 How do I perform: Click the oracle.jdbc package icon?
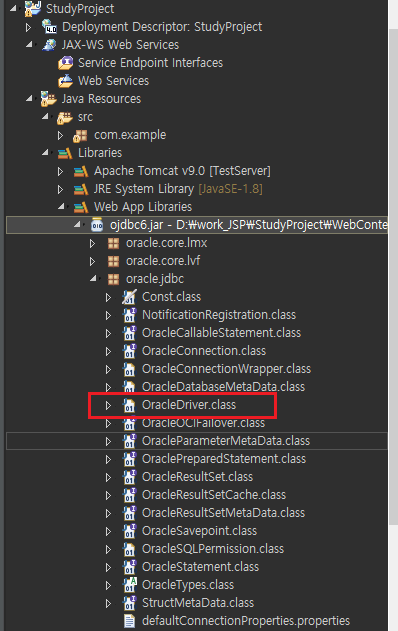[x=113, y=279]
